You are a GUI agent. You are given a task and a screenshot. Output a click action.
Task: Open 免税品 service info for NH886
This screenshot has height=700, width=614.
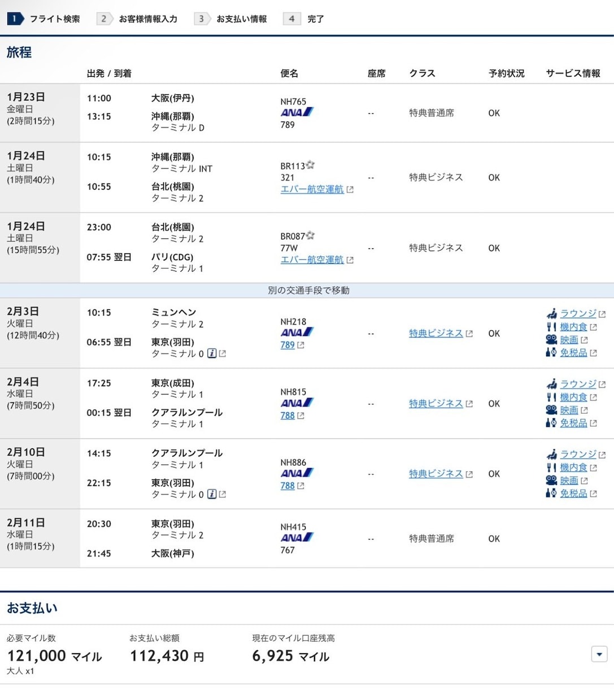point(573,493)
